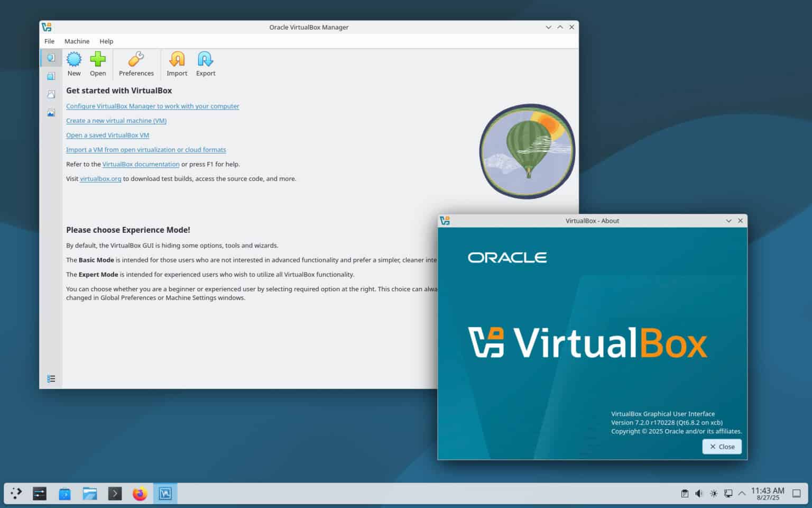Open the global Tools menu list icon

[x=51, y=378]
